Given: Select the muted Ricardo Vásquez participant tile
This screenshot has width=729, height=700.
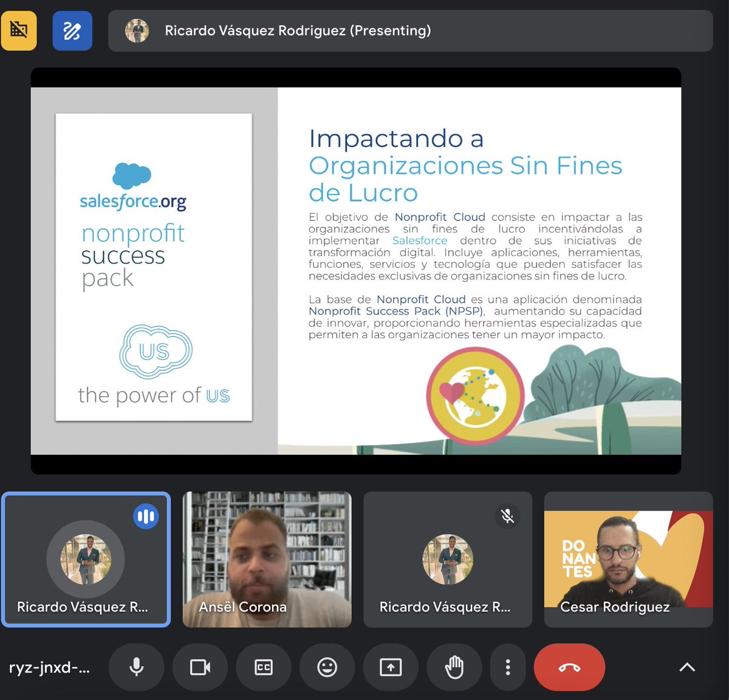Looking at the screenshot, I should point(448,559).
